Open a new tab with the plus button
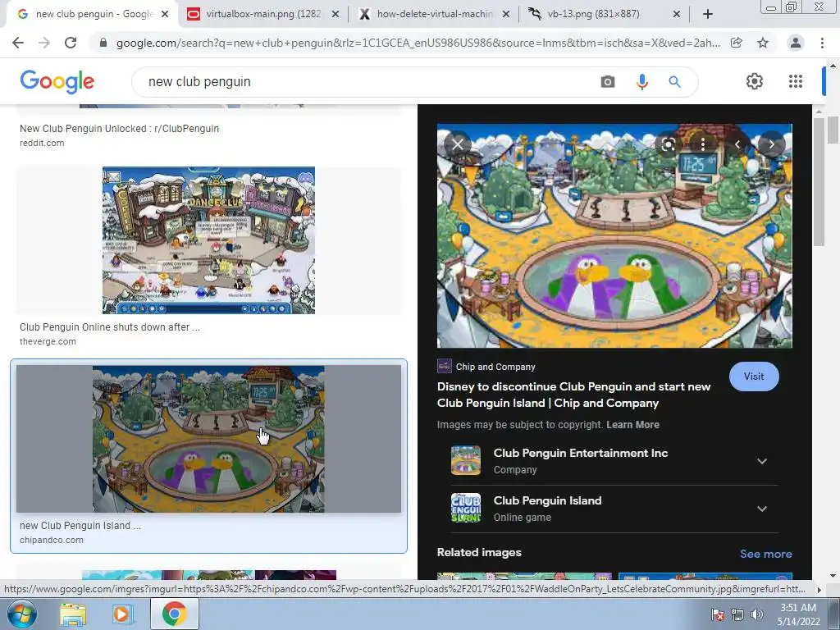Screen dimensions: 840x630 point(708,14)
